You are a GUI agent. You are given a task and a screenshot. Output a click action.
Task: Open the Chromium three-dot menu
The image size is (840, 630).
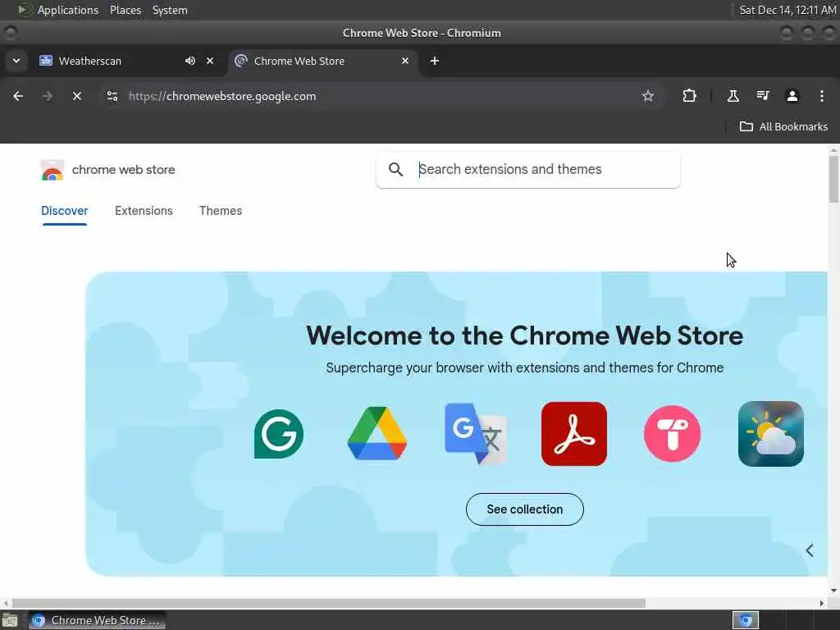(x=822, y=96)
